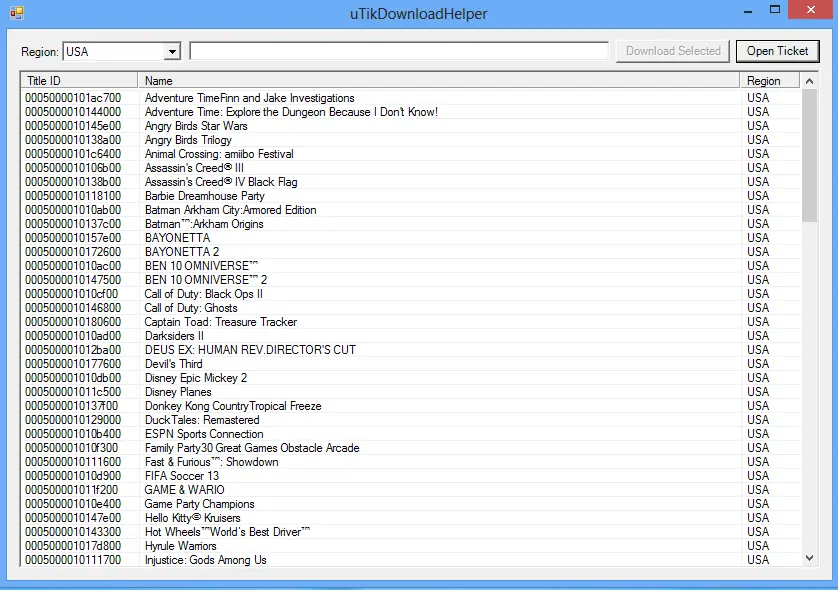Image resolution: width=838 pixels, height=590 pixels.
Task: Minimize the uTikDownloadHelper window
Action: pos(748,11)
